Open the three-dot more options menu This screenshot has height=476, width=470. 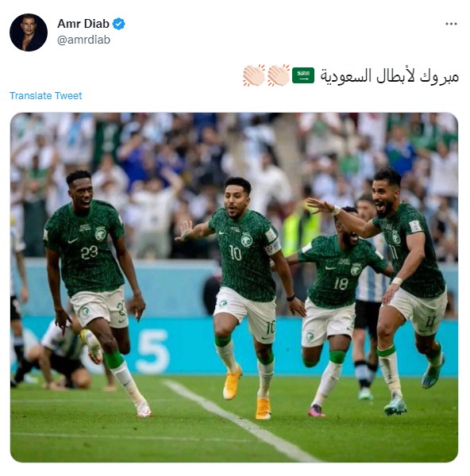(451, 24)
